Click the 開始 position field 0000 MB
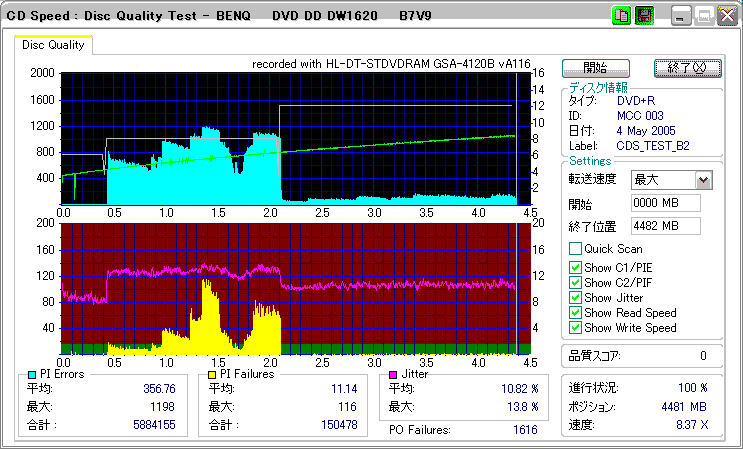 (666, 203)
